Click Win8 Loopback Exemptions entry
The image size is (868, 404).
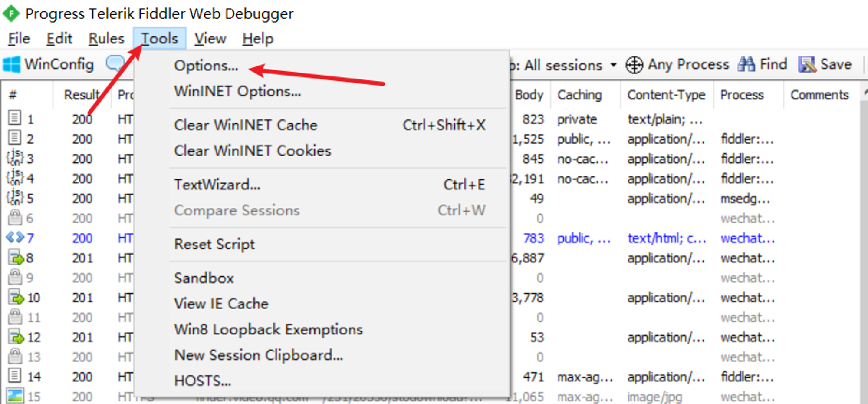tap(268, 330)
